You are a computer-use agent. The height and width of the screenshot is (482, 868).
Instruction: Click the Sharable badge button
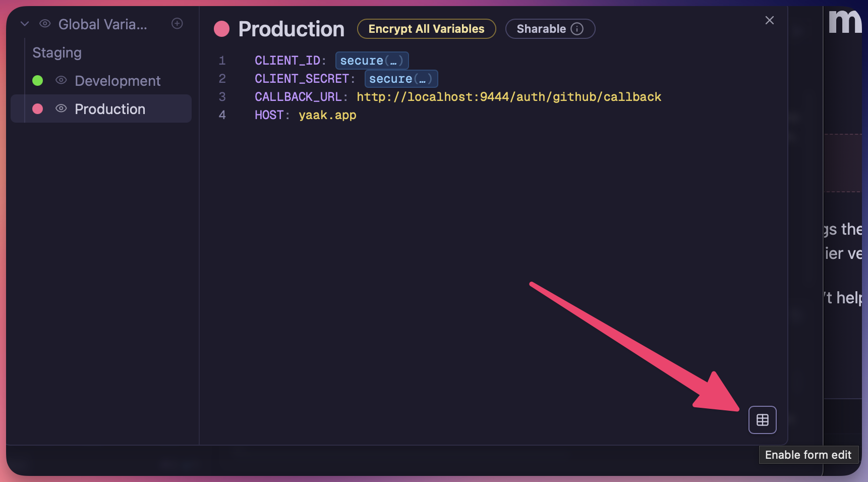(x=541, y=29)
